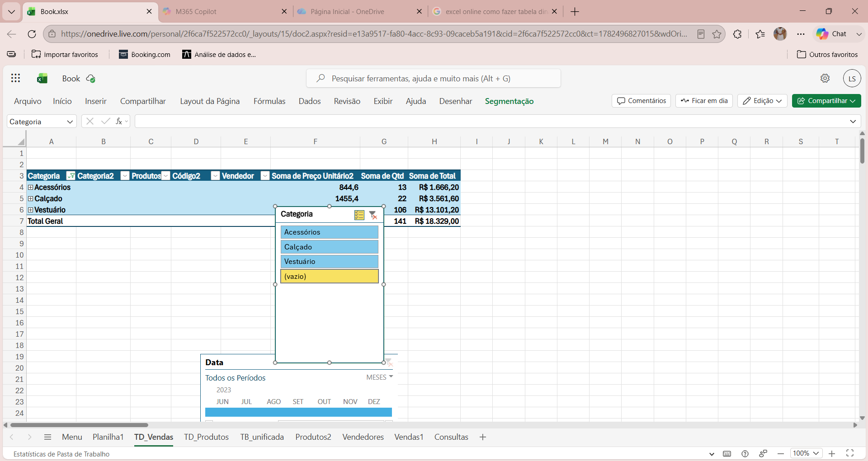This screenshot has height=461, width=868.
Task: Toggle full screen view icon
Action: (x=850, y=453)
